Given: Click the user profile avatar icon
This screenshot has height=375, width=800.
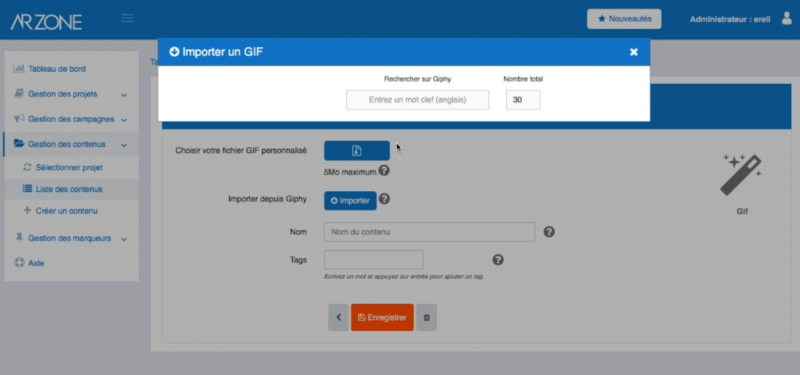Looking at the screenshot, I should click(787, 19).
